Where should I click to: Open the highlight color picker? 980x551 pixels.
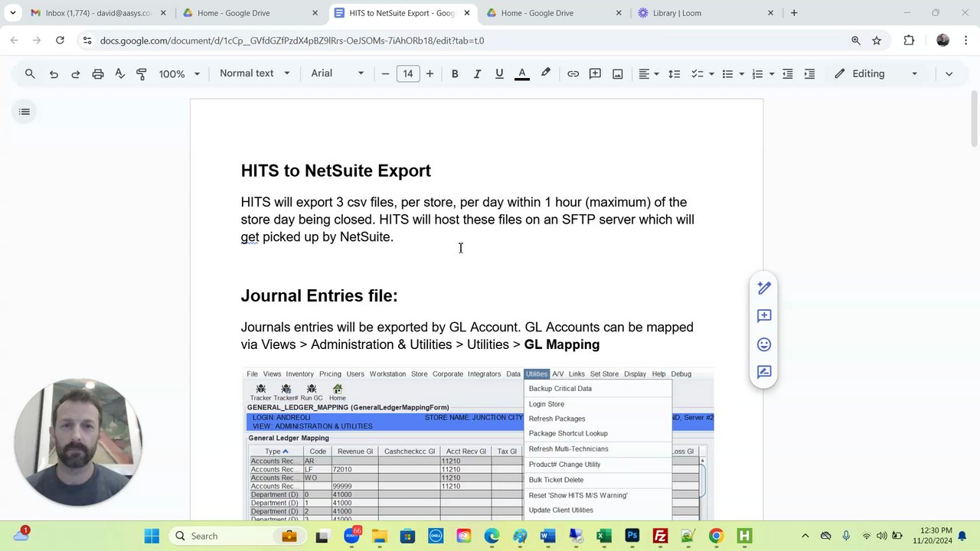point(545,73)
